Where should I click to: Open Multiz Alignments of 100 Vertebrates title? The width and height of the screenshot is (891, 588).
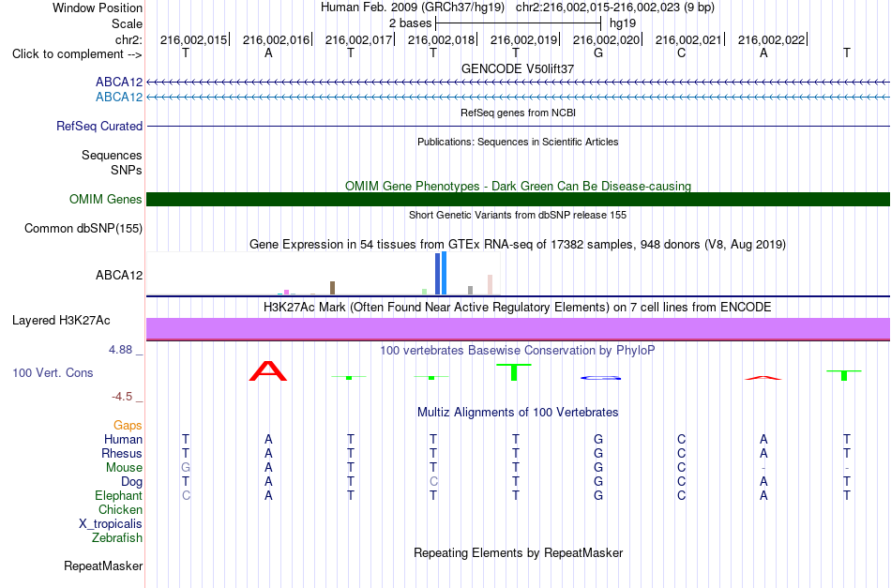click(x=518, y=413)
